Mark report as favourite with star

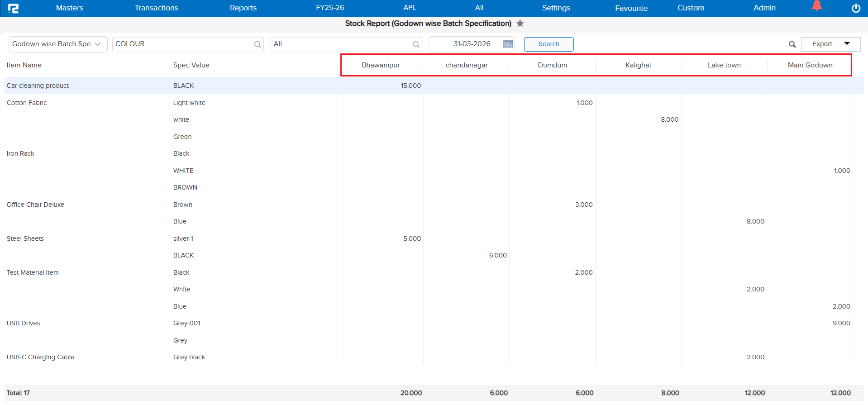point(520,24)
